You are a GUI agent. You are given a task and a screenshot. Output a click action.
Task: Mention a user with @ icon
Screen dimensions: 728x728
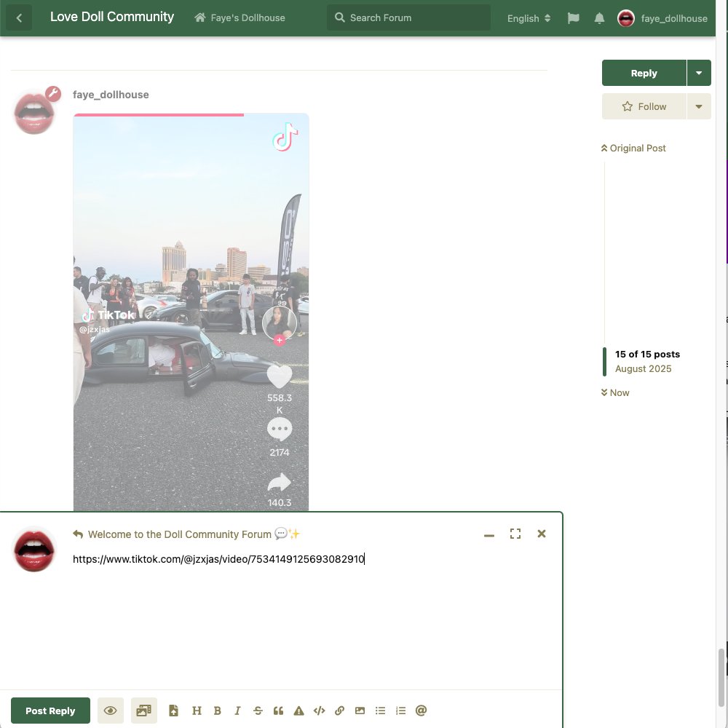421,711
